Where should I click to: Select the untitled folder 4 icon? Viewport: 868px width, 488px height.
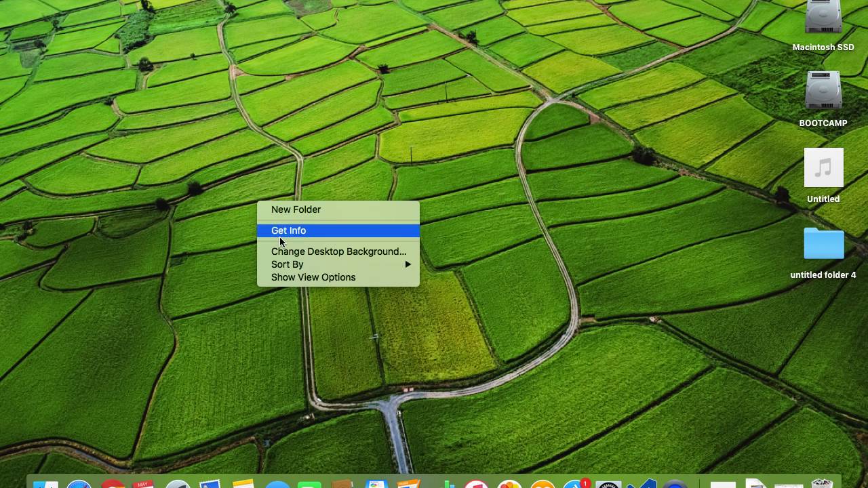pyautogui.click(x=823, y=244)
